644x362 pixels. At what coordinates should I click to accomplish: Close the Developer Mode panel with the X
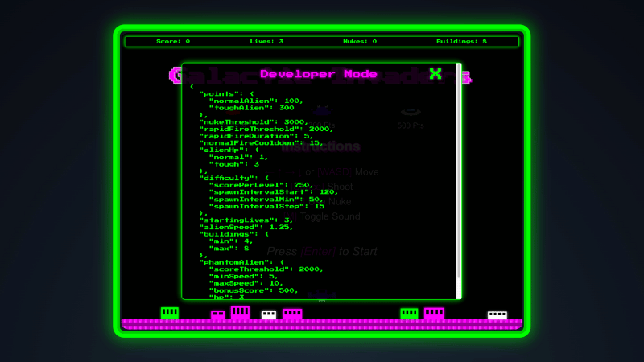point(436,73)
